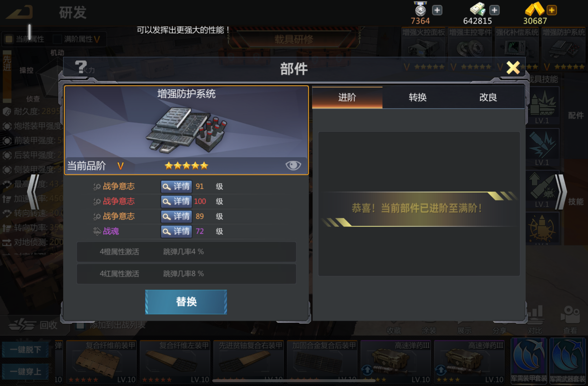Open 详情 for the red level 100 战争意志

(x=176, y=201)
